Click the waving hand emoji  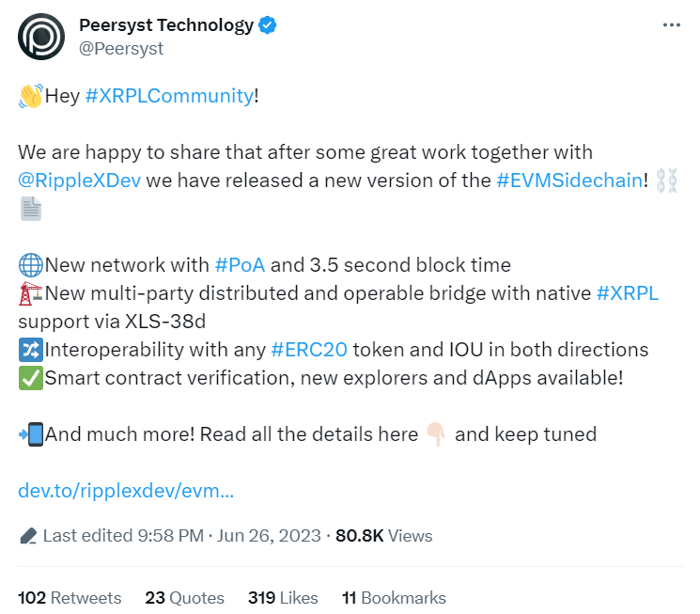pyautogui.click(x=31, y=96)
